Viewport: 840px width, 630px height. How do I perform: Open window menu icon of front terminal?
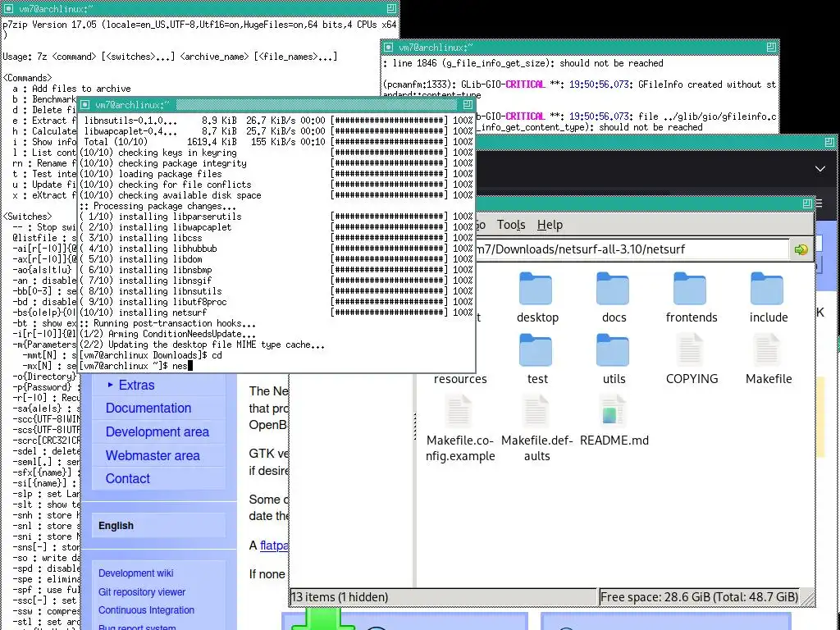coord(85,104)
